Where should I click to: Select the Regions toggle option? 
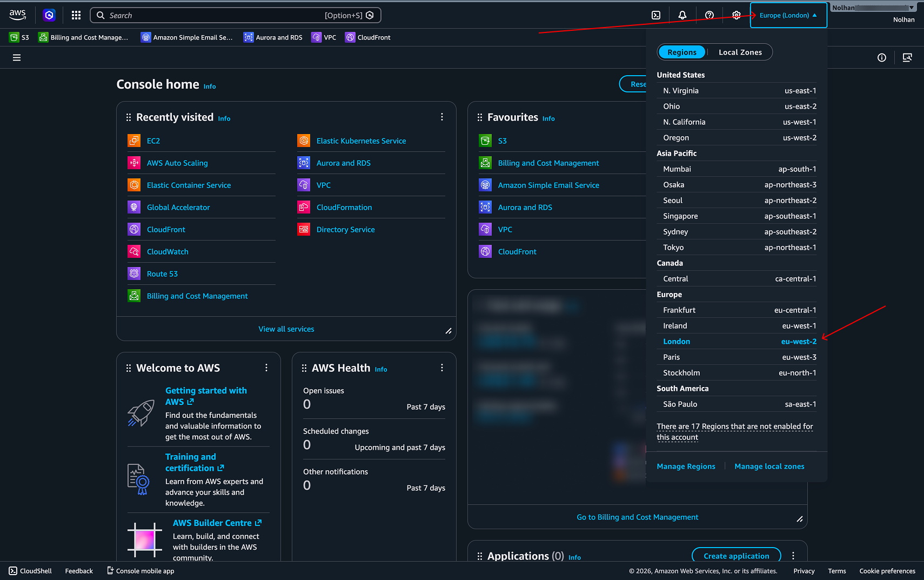tap(682, 52)
